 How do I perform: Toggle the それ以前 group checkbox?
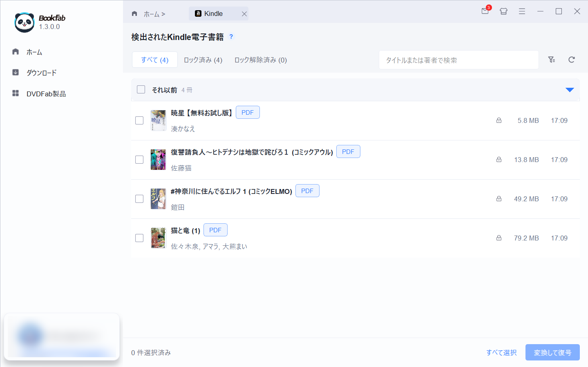(x=141, y=89)
